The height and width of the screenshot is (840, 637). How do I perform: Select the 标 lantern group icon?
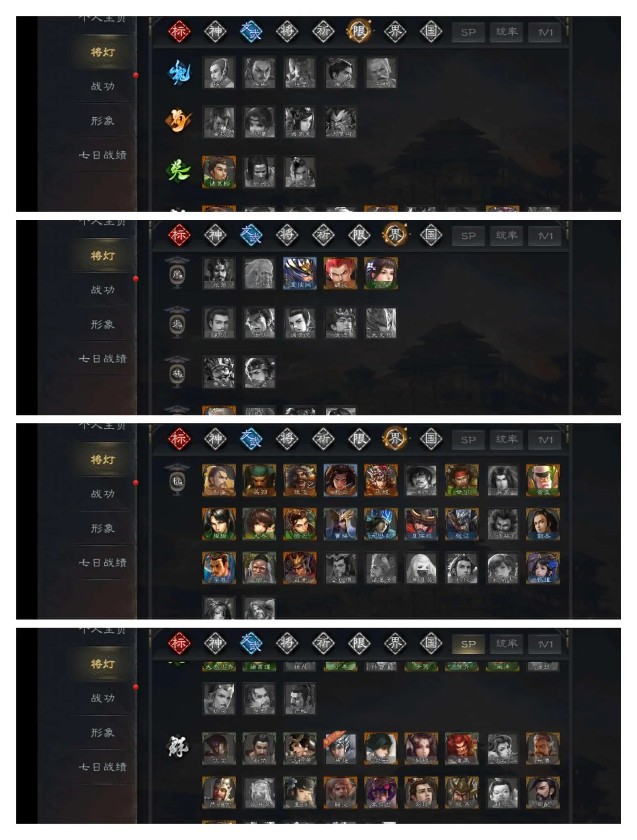click(x=177, y=480)
